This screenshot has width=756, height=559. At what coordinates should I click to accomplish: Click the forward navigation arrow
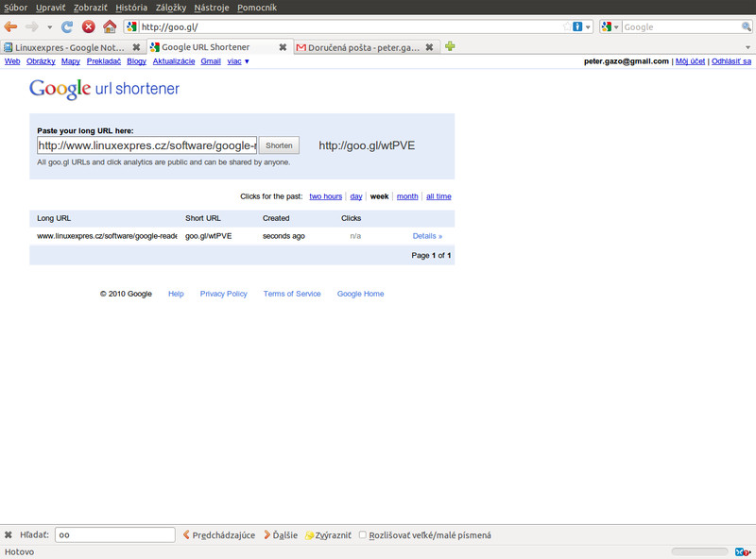coord(32,26)
